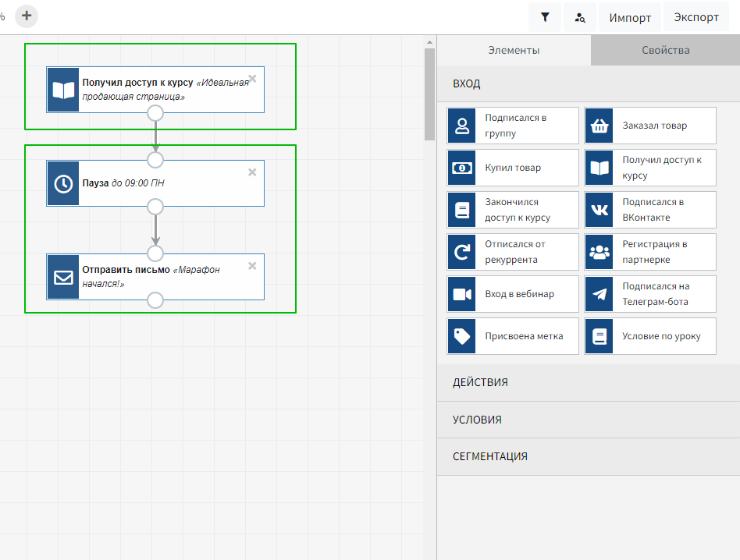Expand the ДЕЙСТВИЯ section
Image resolution: width=740 pixels, height=560 pixels.
588,382
